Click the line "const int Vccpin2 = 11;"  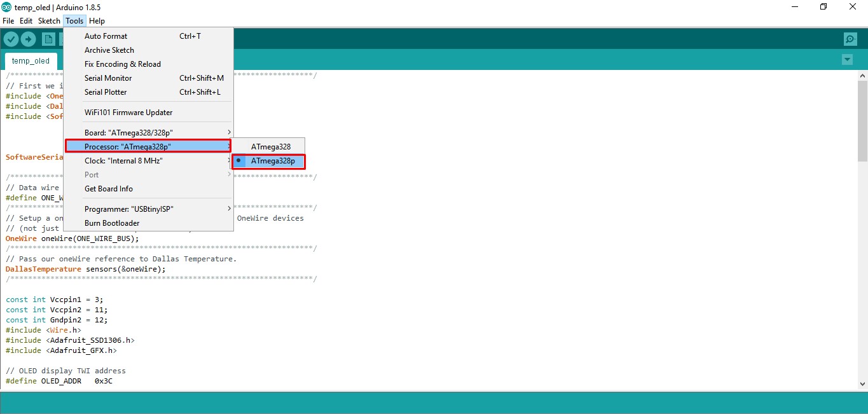[x=57, y=310]
